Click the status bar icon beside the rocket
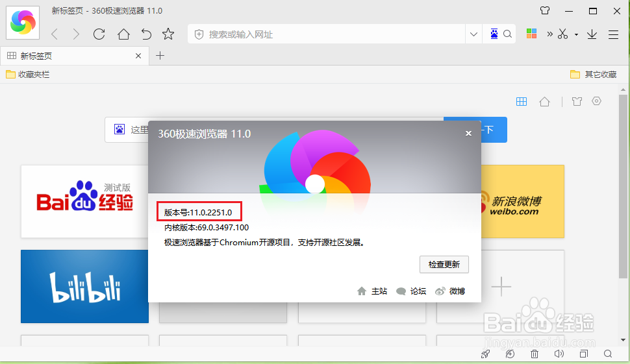 (x=510, y=354)
